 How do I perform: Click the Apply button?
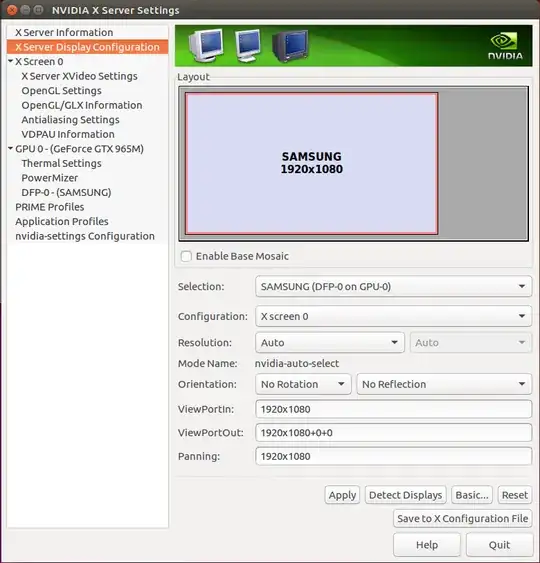point(342,495)
